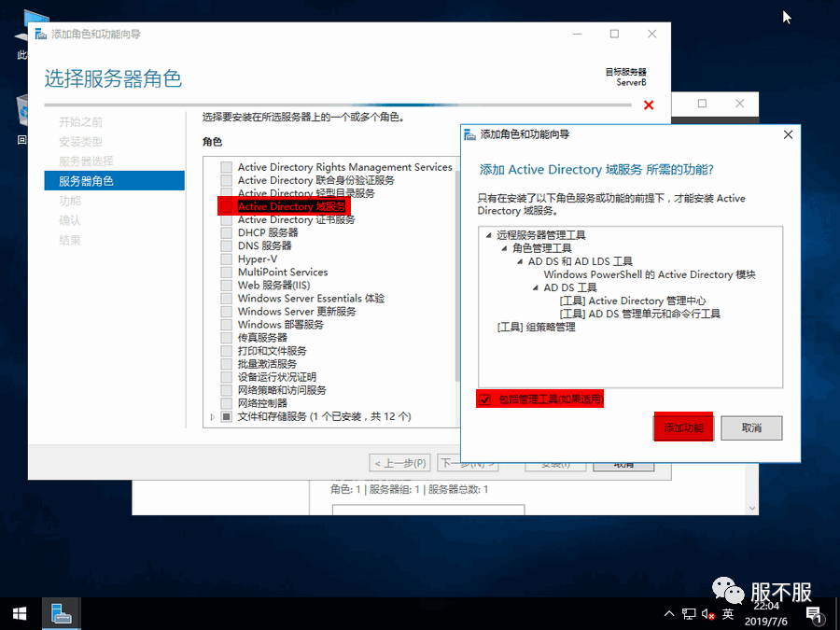Open the notification center icon

point(814,615)
